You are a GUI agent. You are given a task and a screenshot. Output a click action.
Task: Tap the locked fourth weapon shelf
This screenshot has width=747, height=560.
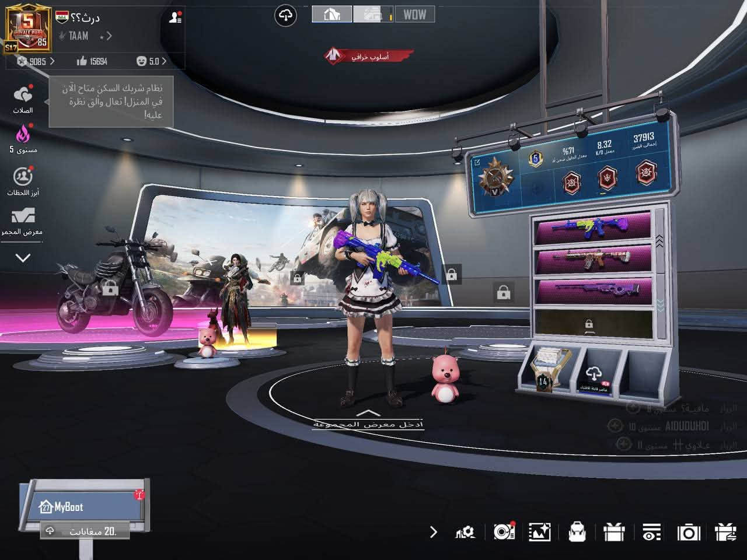click(594, 324)
